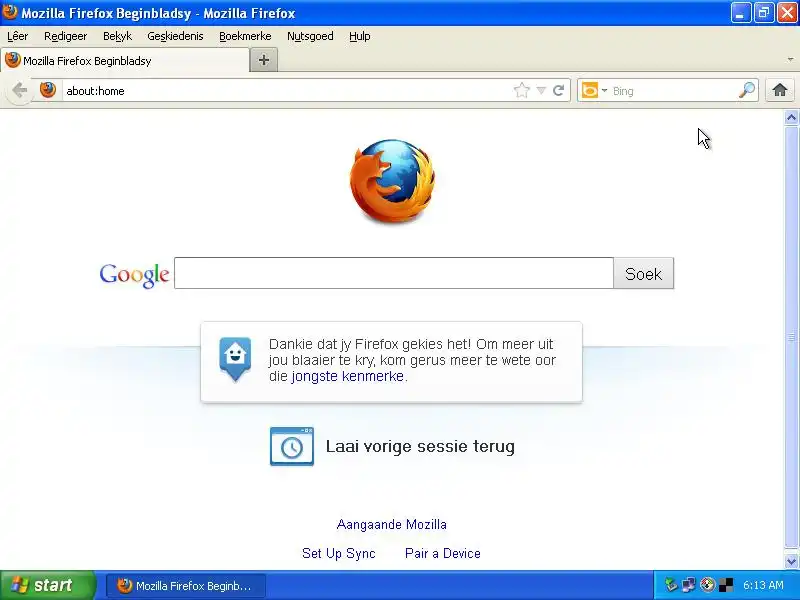Viewport: 800px width, 600px height.
Task: Click the Pair a Device link
Action: [442, 554]
